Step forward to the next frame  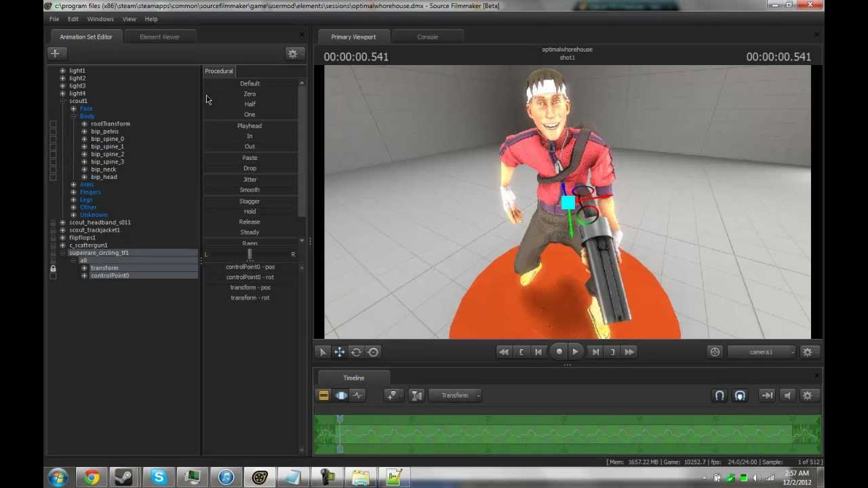[595, 352]
